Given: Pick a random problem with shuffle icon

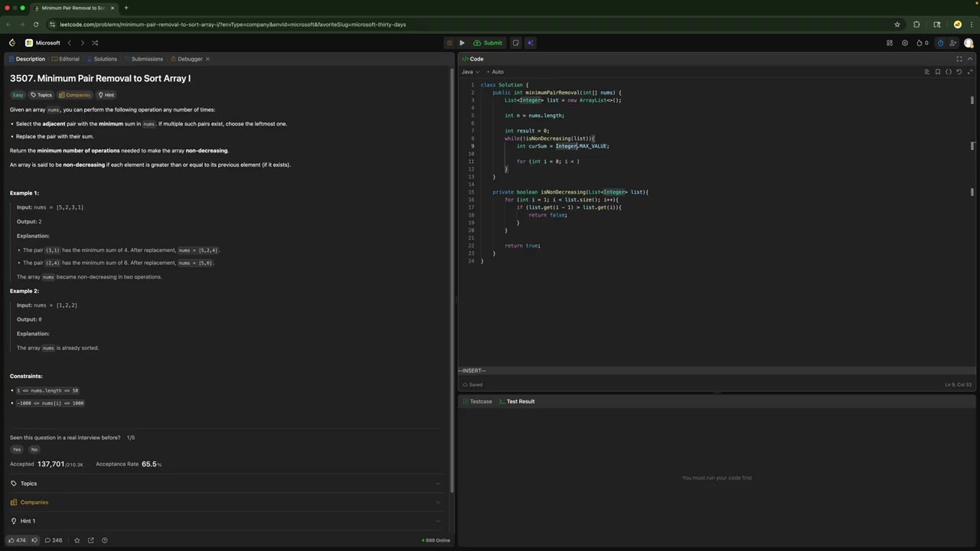Looking at the screenshot, I should [95, 43].
